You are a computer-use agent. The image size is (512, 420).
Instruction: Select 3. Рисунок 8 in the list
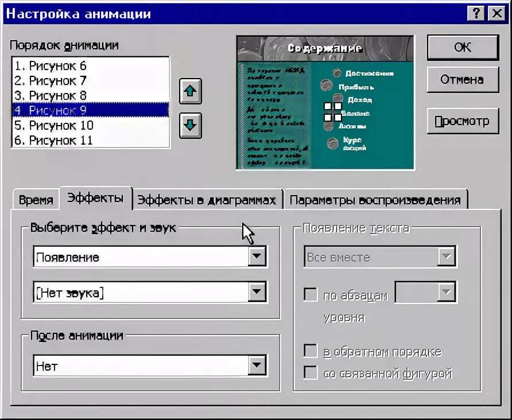coord(91,95)
